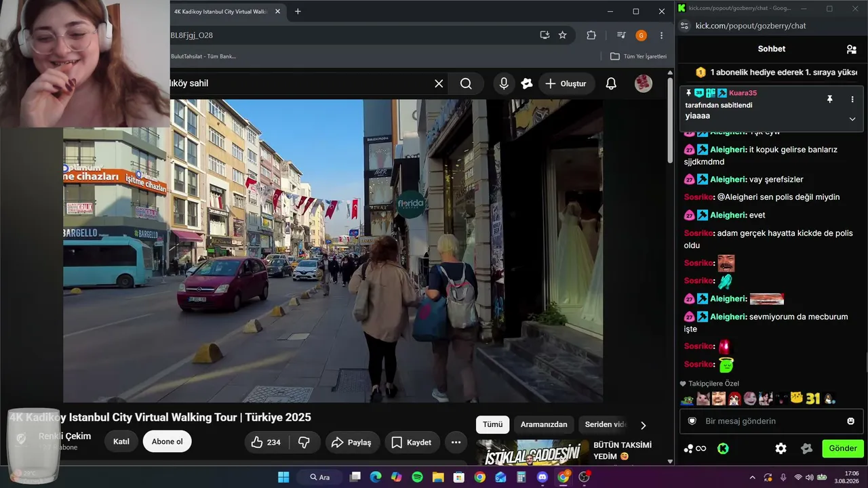
Task: Click the YouTube search magnifier button
Action: (x=466, y=83)
